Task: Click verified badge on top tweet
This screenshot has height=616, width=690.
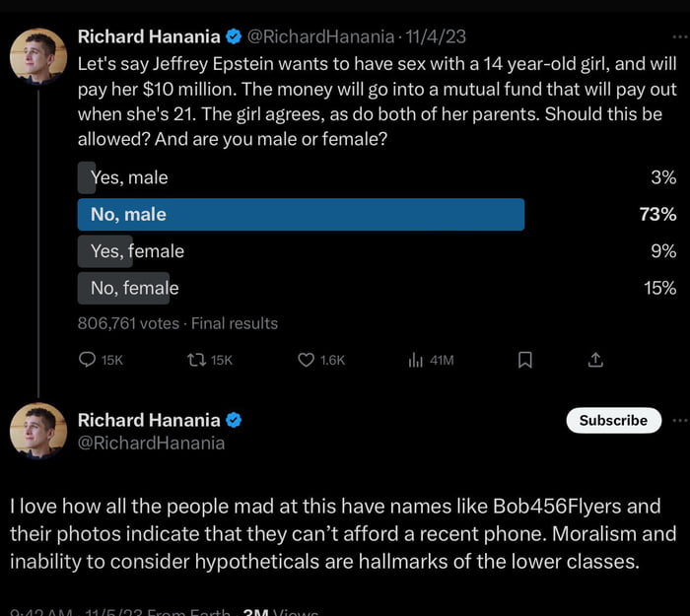Action: [x=234, y=37]
